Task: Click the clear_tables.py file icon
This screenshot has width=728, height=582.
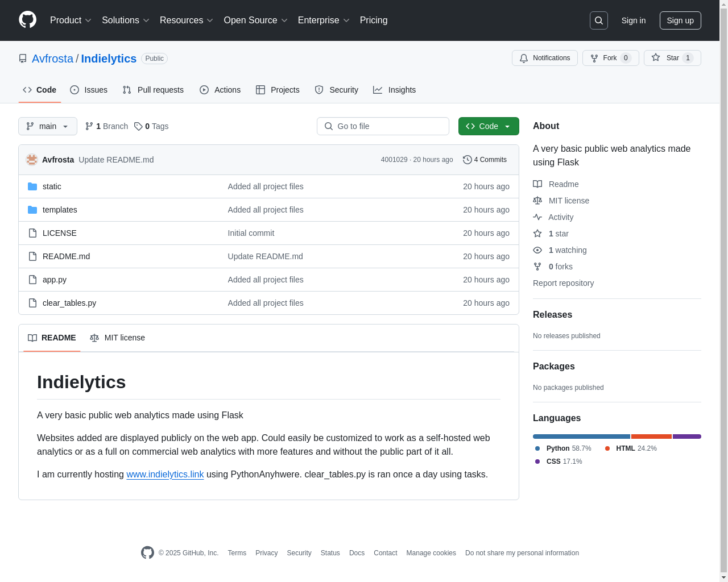Action: point(32,303)
